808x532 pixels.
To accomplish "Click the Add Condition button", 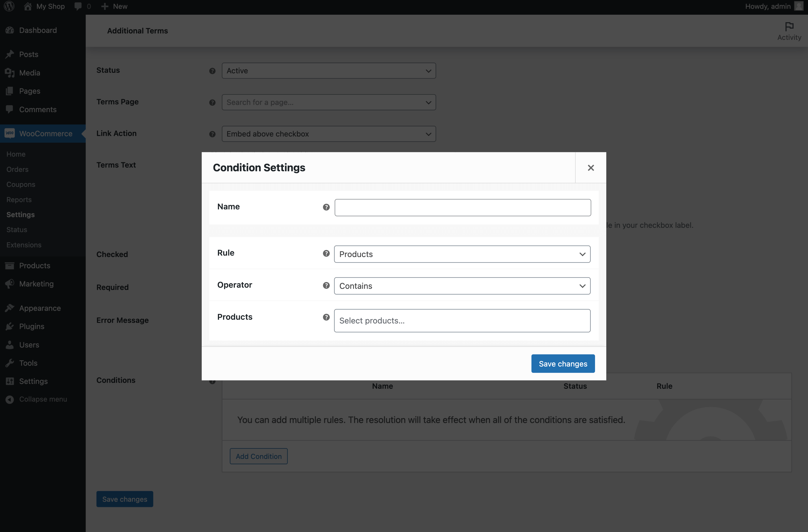I will click(258, 456).
